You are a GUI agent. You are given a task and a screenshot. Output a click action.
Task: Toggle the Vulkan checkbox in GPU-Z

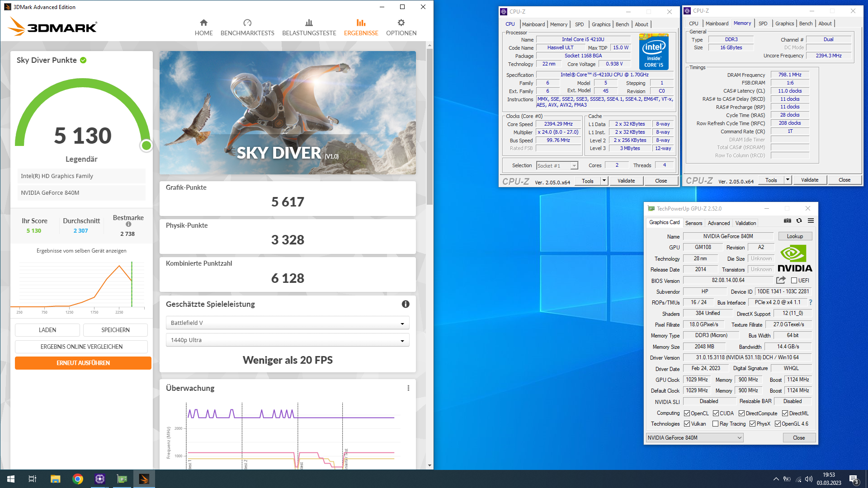point(687,424)
